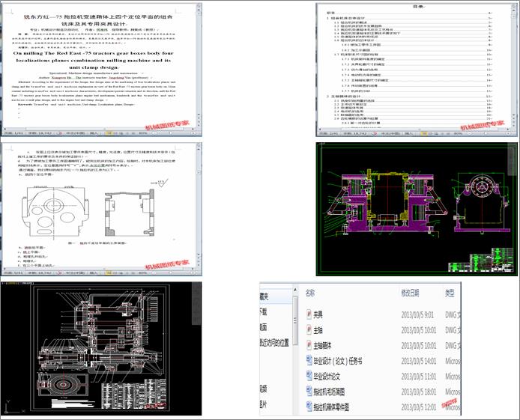The image size is (520, 420).
Task: Select the file name 拖拉机毛坯简图
Action: click(x=329, y=392)
